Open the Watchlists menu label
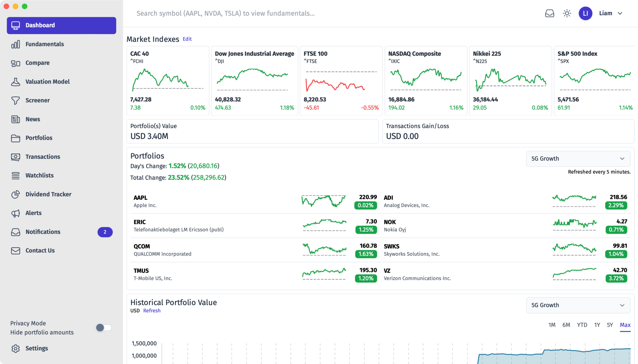The width and height of the screenshot is (638, 364). 40,175
